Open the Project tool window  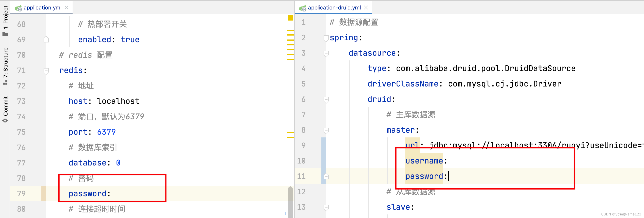tap(5, 21)
